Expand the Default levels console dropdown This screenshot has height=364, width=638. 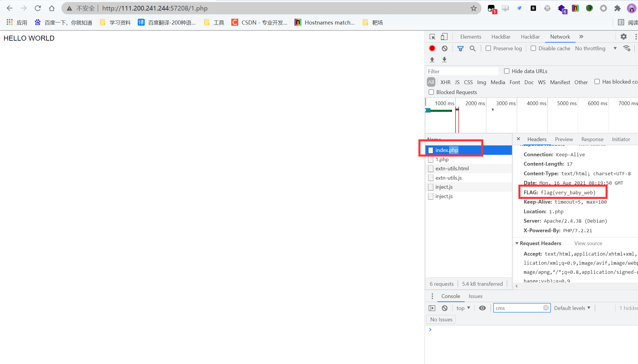[572, 308]
